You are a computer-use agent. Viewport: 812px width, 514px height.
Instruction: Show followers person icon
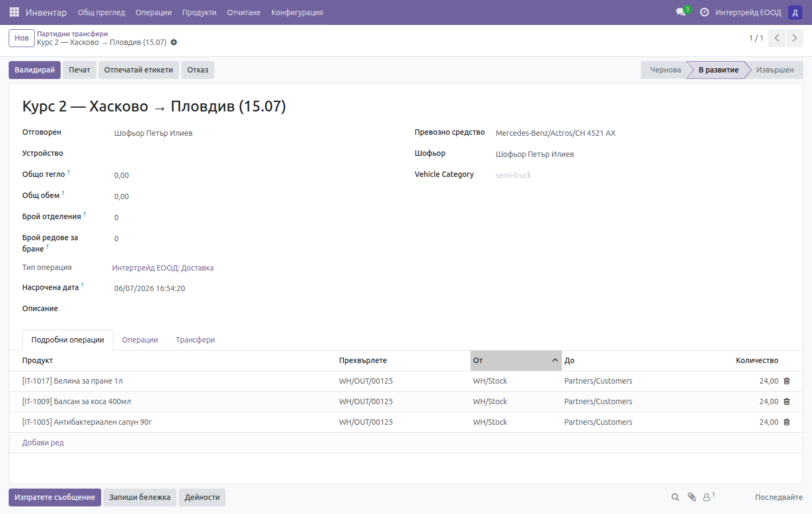(x=707, y=497)
